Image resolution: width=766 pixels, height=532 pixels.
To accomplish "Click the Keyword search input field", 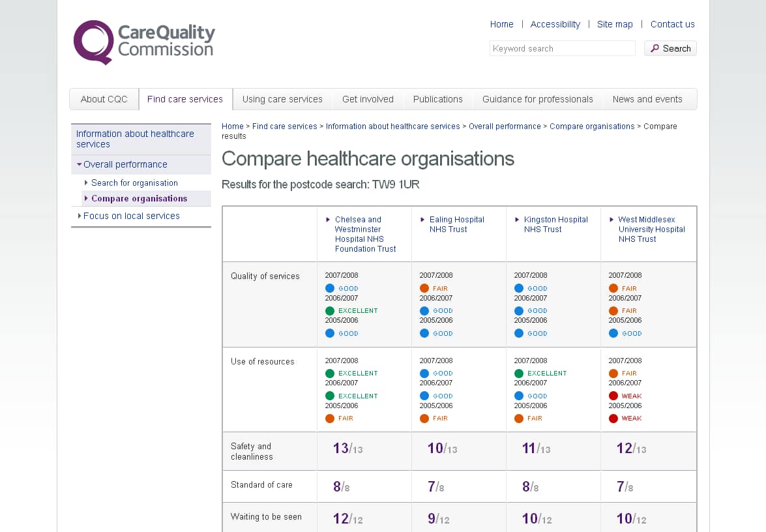I will point(562,49).
